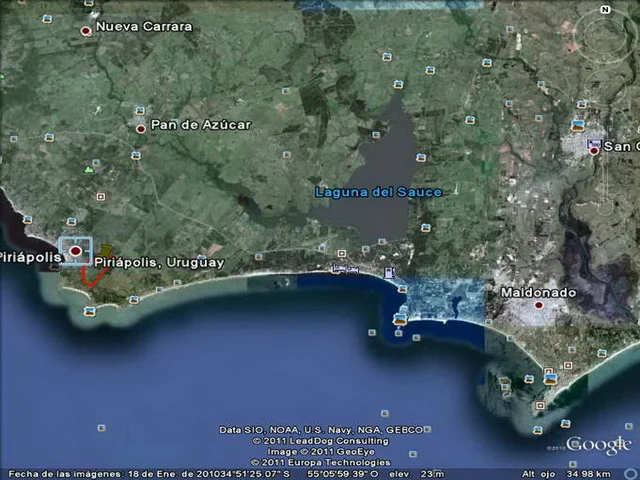The image size is (640, 480).
Task: Click the North 'N' compass indicator
Action: click(605, 10)
